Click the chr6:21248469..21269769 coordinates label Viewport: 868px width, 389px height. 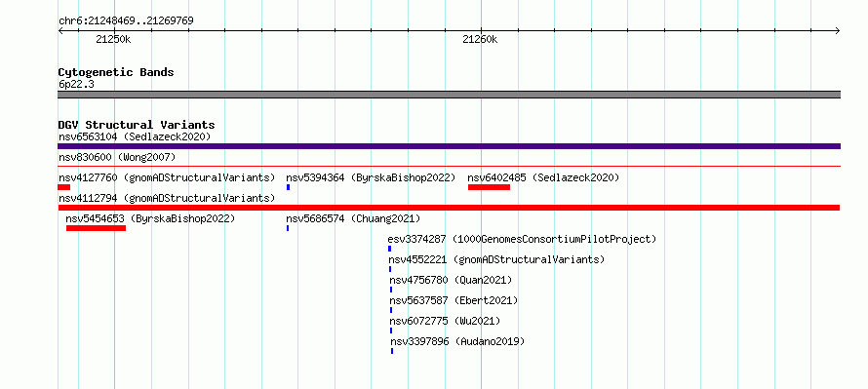(126, 21)
